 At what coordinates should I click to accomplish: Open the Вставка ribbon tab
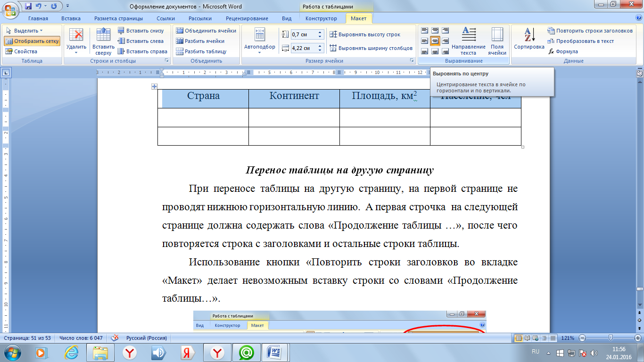point(71,18)
